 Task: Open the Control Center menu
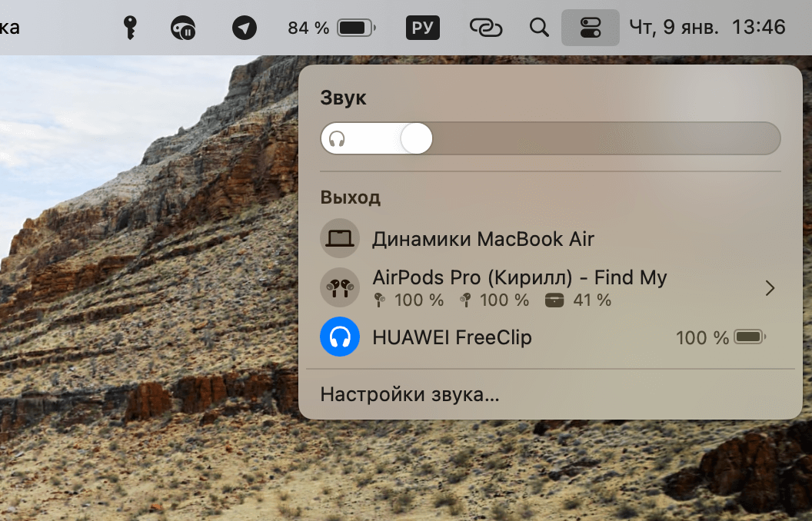click(x=590, y=27)
